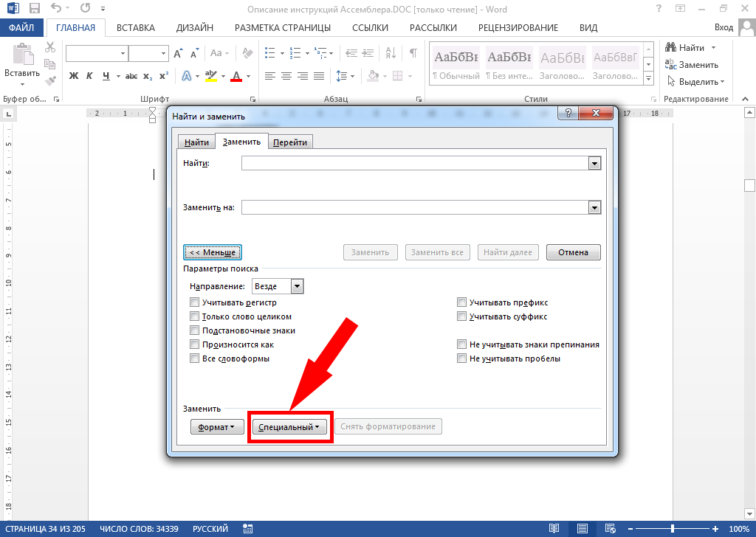Open the 'Вставка' ribbon tab
Viewport: 756px width, 537px height.
pos(136,28)
